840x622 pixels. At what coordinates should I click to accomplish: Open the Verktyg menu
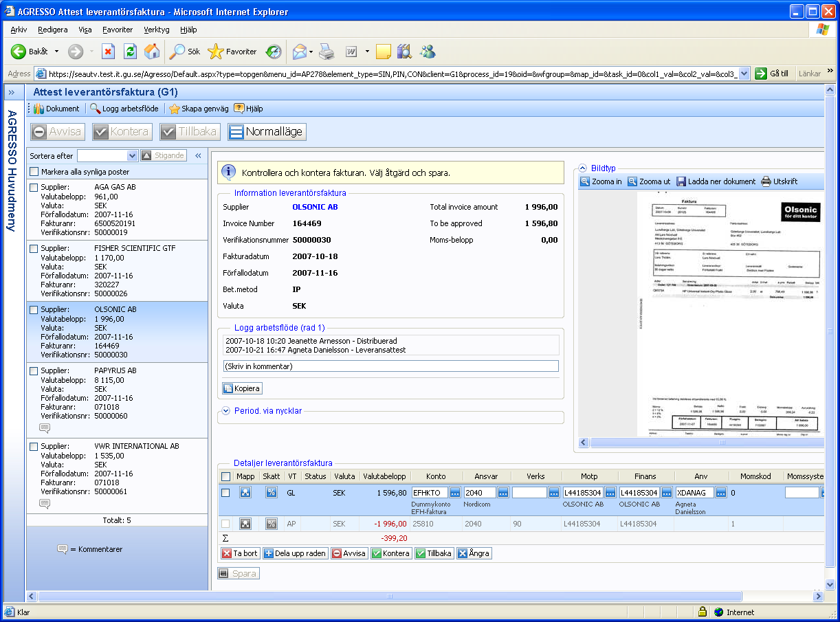pos(157,30)
